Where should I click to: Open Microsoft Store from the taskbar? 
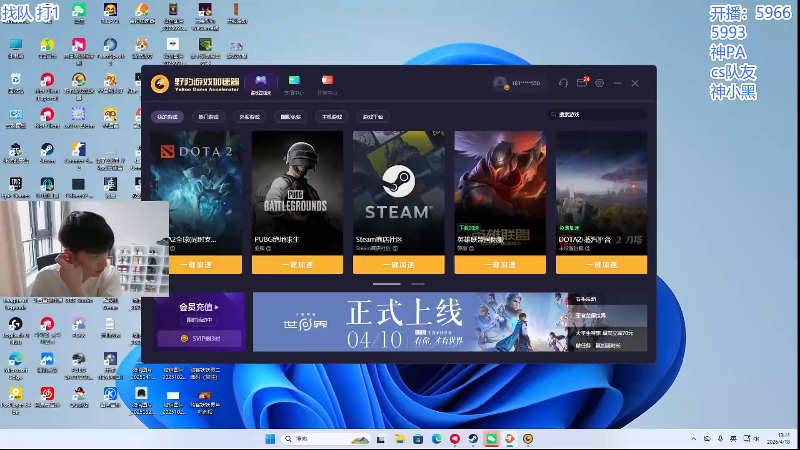pos(418,439)
